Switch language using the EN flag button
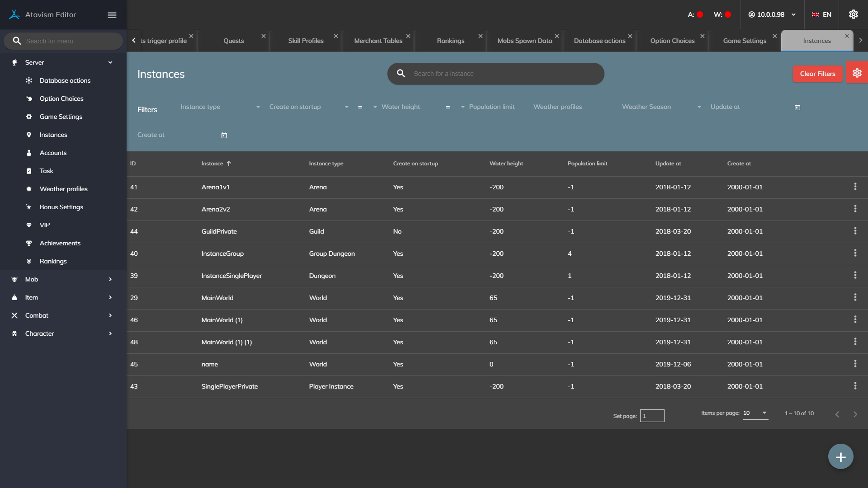 pos(821,14)
